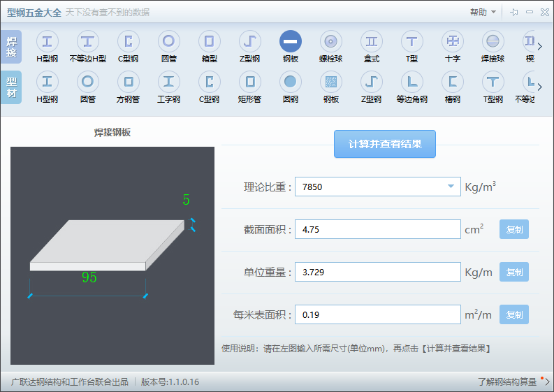
Task: Copy 单位重量 value with 复制 button
Action: coord(514,272)
